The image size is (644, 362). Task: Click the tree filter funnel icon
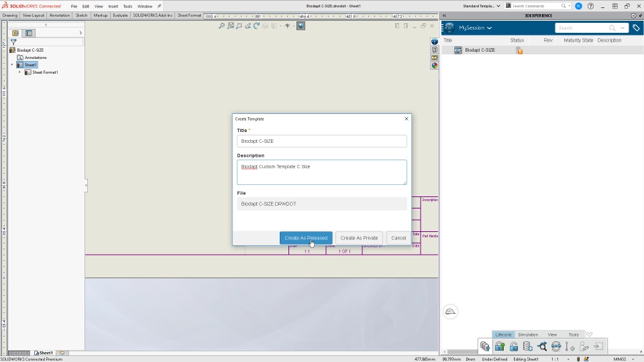[x=13, y=42]
